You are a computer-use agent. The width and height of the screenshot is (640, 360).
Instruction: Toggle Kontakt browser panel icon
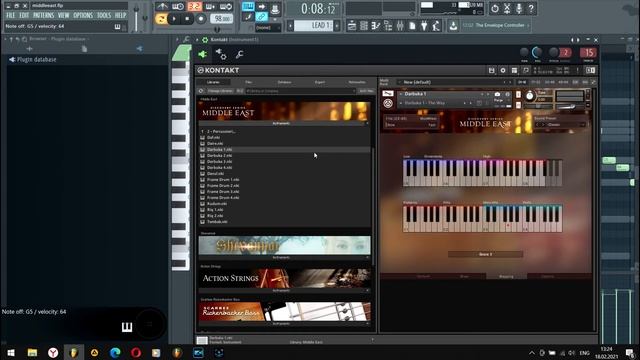coord(514,71)
